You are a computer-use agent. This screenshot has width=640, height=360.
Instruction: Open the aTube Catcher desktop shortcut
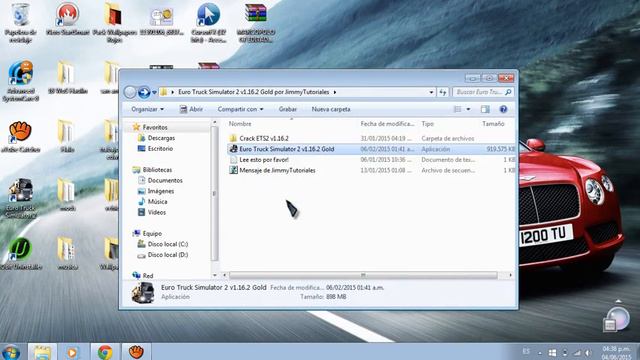[x=20, y=137]
